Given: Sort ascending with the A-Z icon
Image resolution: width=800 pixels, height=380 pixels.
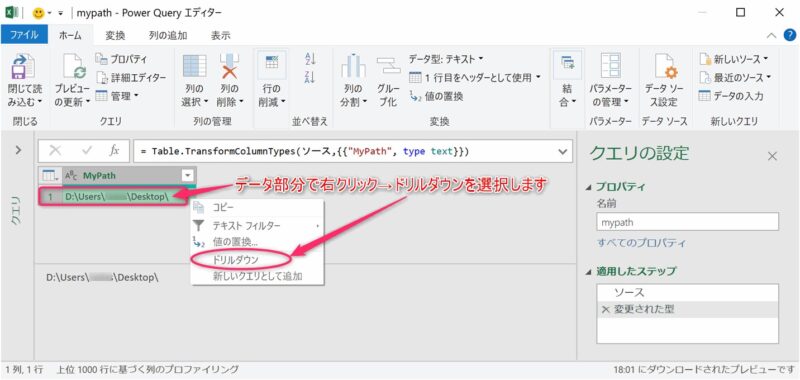Looking at the screenshot, I should [x=310, y=58].
